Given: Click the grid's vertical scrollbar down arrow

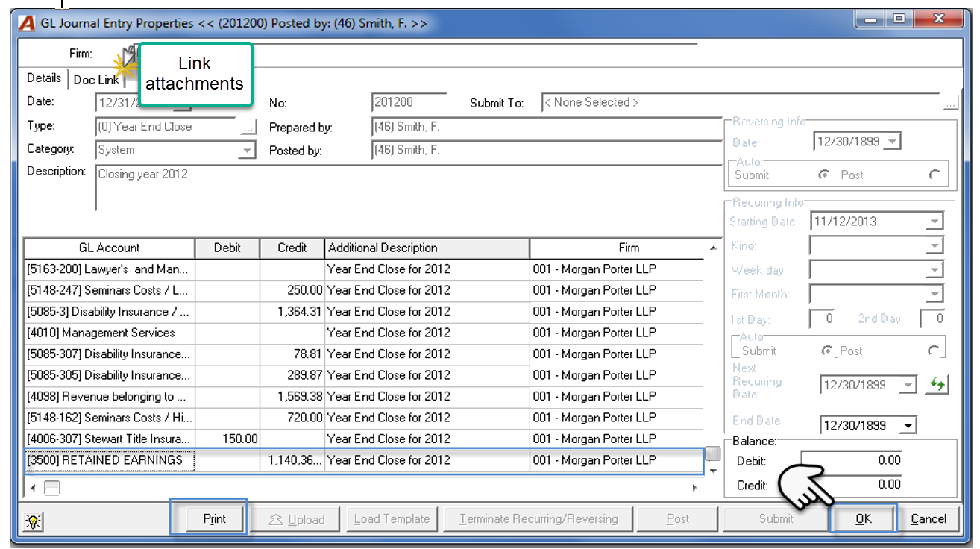Looking at the screenshot, I should [x=713, y=470].
